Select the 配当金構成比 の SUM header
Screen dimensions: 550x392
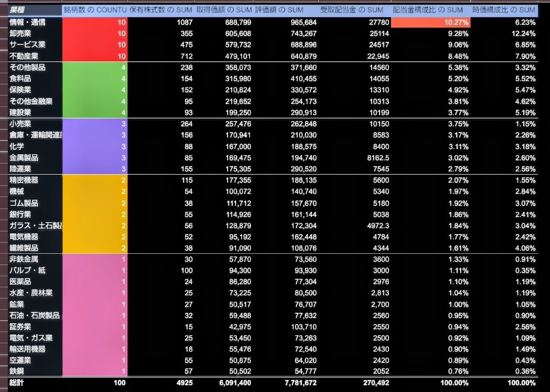(428, 10)
